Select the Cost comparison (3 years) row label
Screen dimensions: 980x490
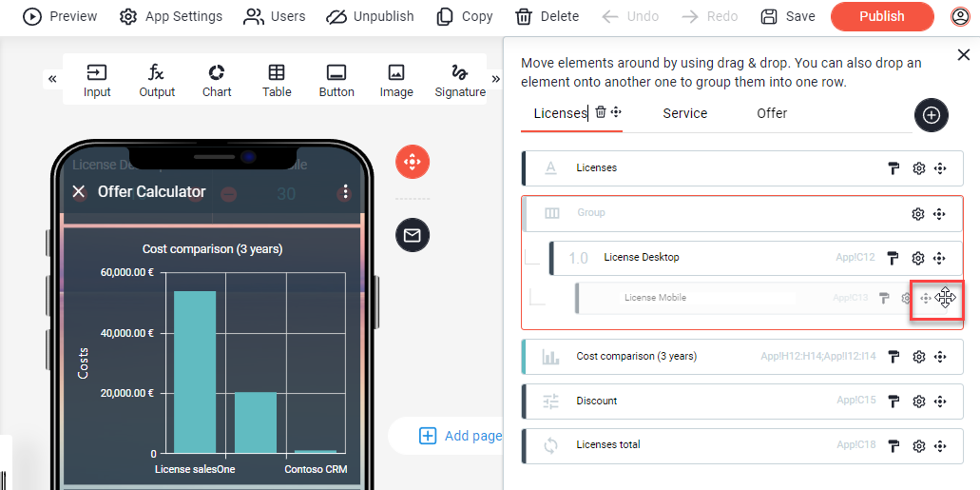pyautogui.click(x=636, y=356)
